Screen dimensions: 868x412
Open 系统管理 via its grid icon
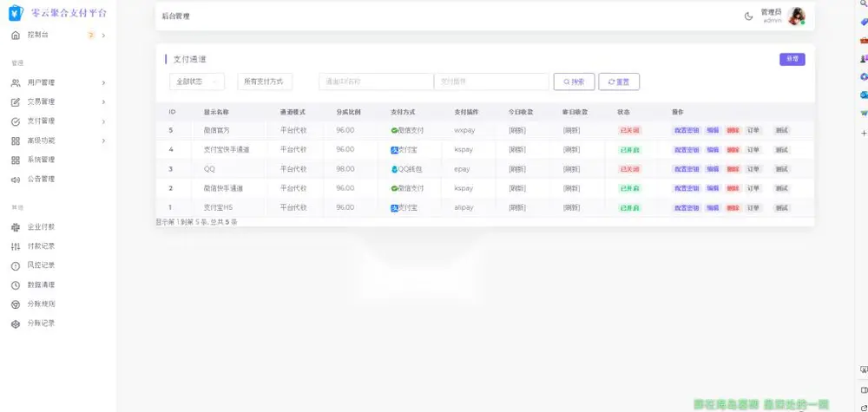point(16,160)
